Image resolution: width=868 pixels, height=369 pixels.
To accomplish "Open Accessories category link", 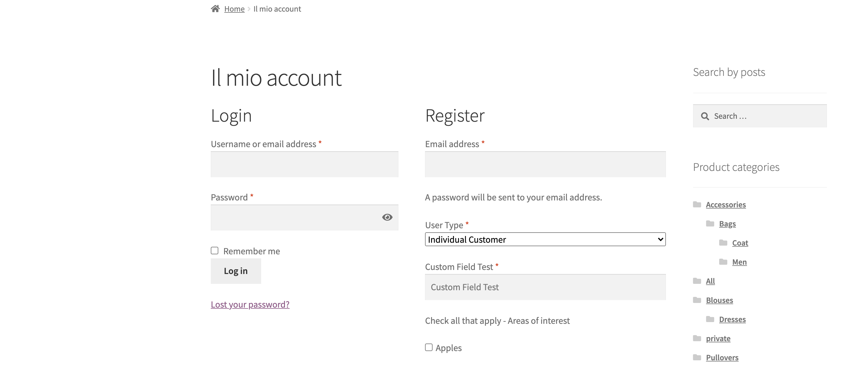I will (x=726, y=205).
